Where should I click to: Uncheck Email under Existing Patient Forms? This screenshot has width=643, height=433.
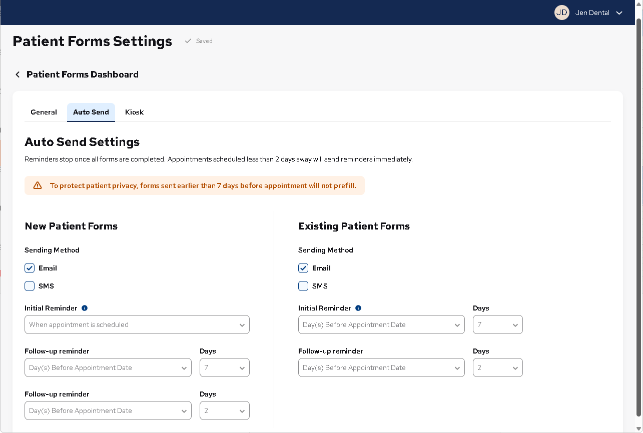point(303,268)
